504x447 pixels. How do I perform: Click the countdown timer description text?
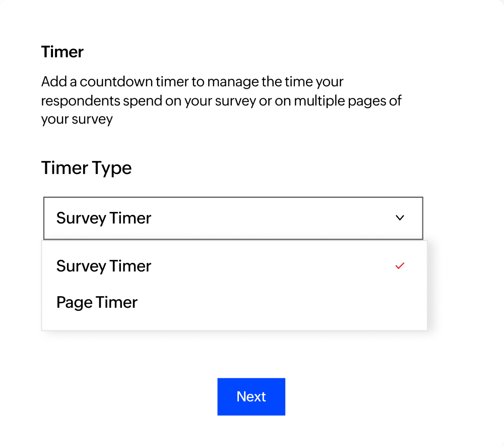point(221,100)
